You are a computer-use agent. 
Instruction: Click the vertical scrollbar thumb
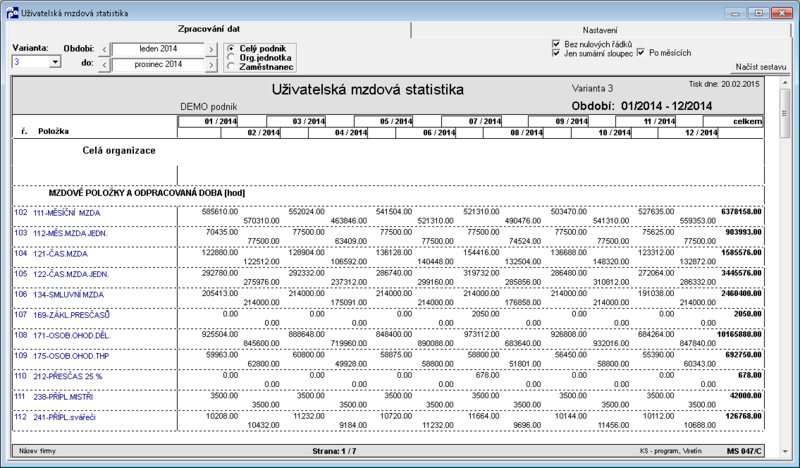tap(785, 113)
